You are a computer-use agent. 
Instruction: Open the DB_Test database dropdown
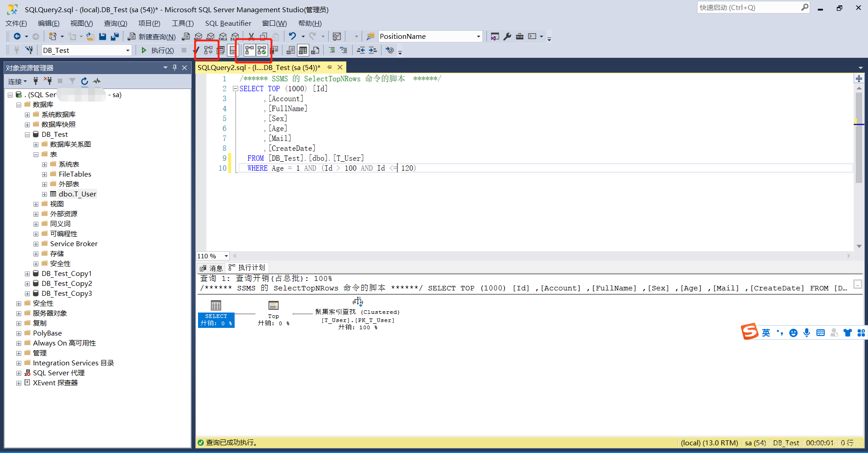coord(128,51)
